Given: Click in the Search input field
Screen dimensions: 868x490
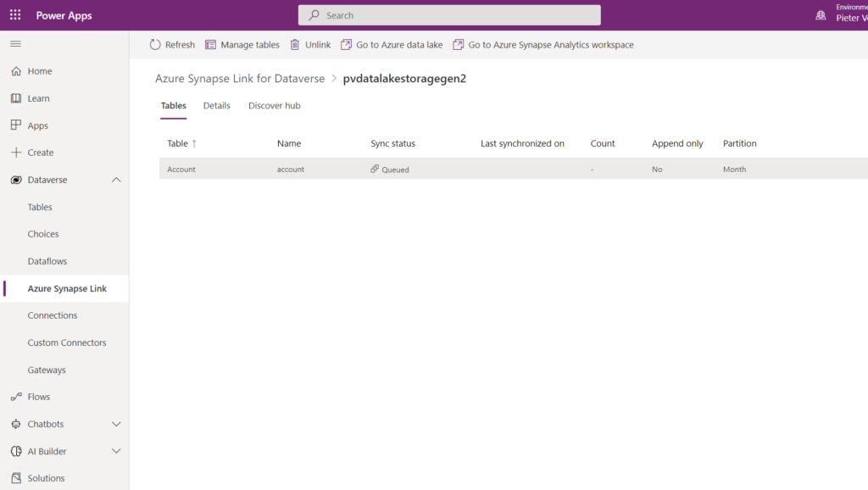Looking at the screenshot, I should coord(449,15).
